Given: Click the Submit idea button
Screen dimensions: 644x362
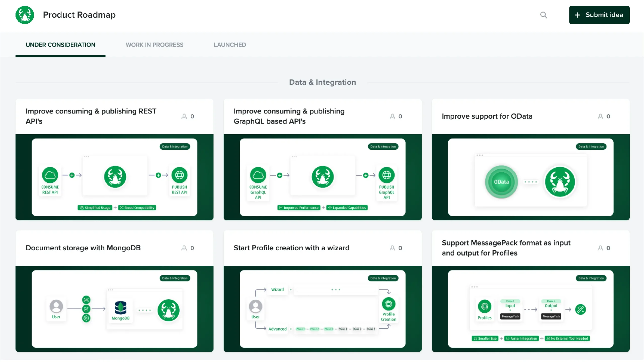Looking at the screenshot, I should 599,15.
